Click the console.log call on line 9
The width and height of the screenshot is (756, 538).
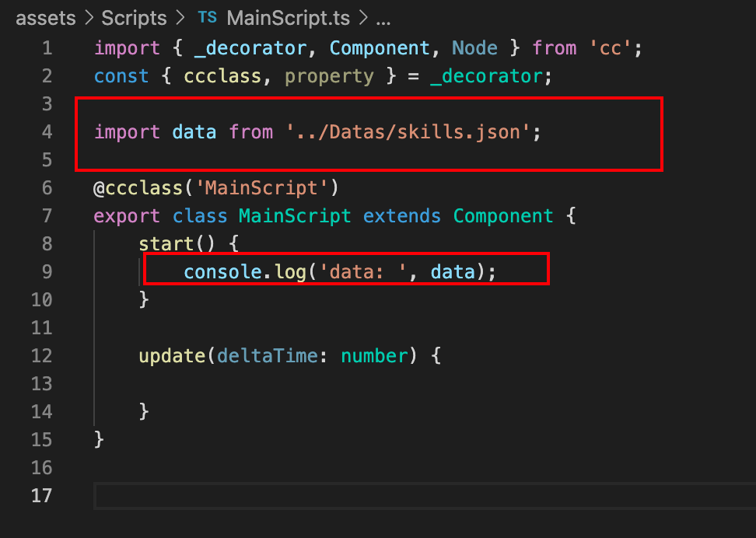point(241,272)
